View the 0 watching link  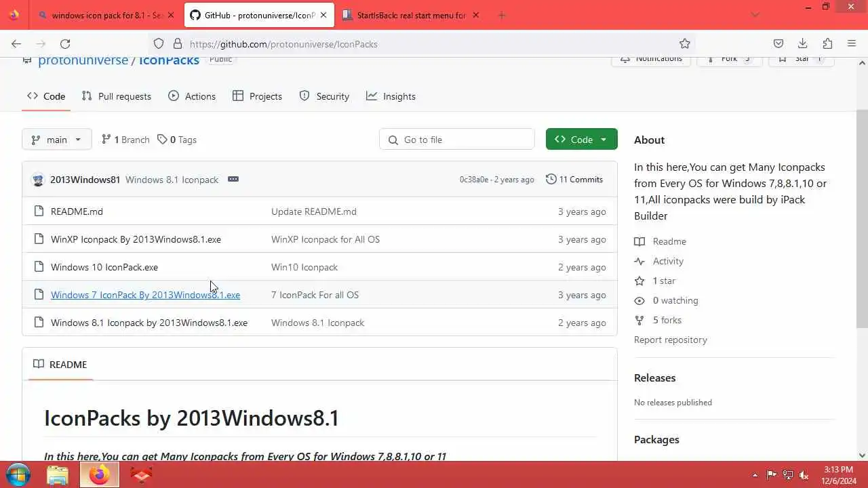pyautogui.click(x=666, y=300)
